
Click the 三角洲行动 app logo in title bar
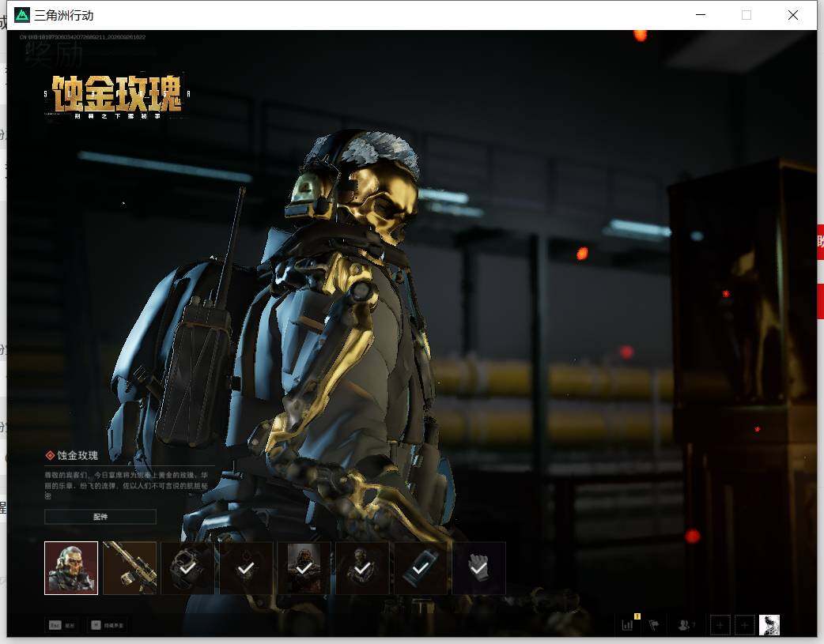[x=22, y=15]
